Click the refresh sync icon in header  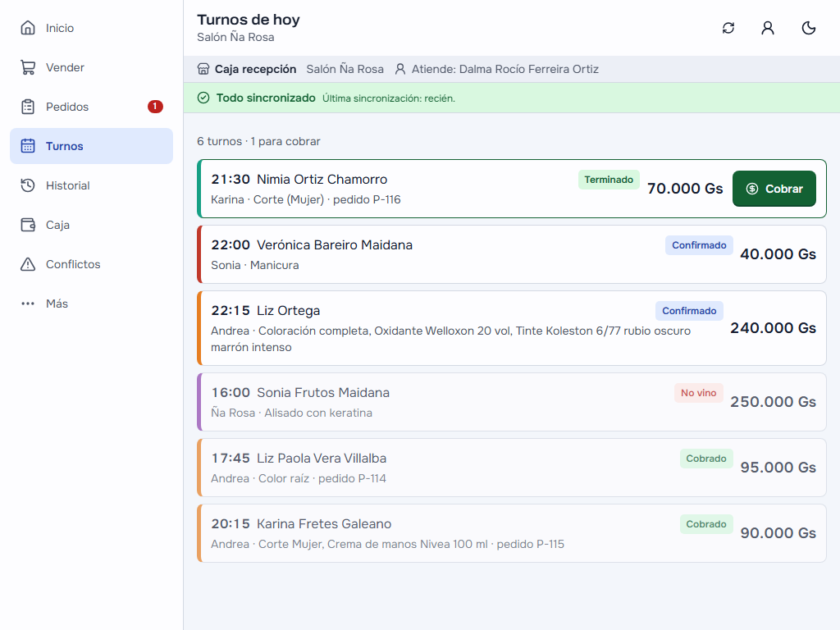tap(728, 28)
